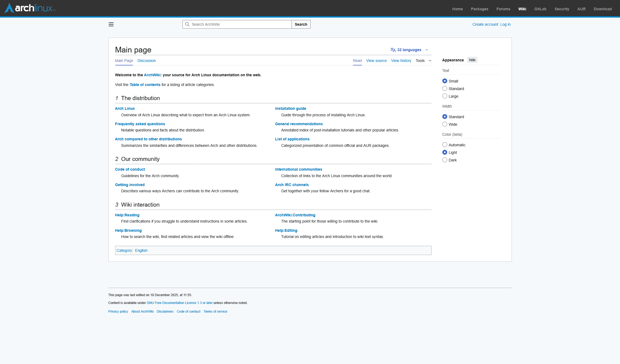Open Terms of service footer link
620x364 pixels.
[215, 312]
